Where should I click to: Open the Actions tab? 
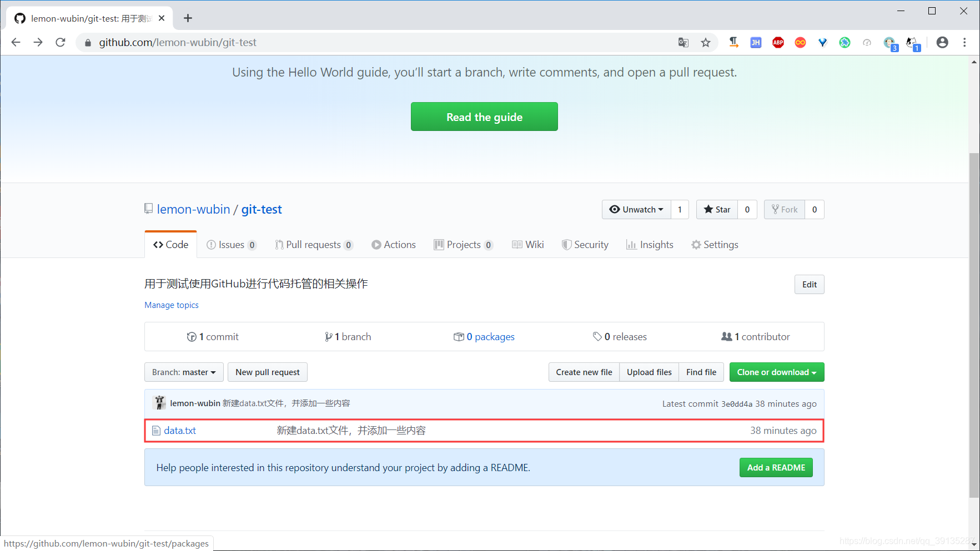pyautogui.click(x=394, y=245)
